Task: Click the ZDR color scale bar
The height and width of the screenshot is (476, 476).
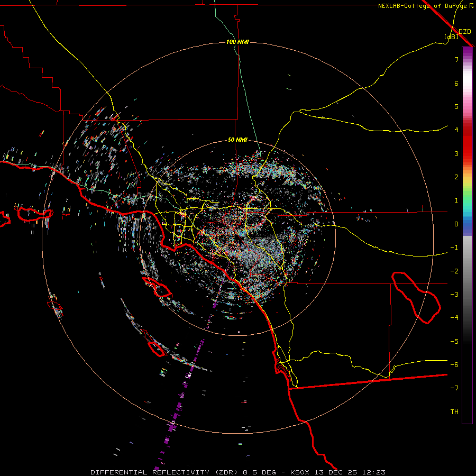Action: pos(467,235)
